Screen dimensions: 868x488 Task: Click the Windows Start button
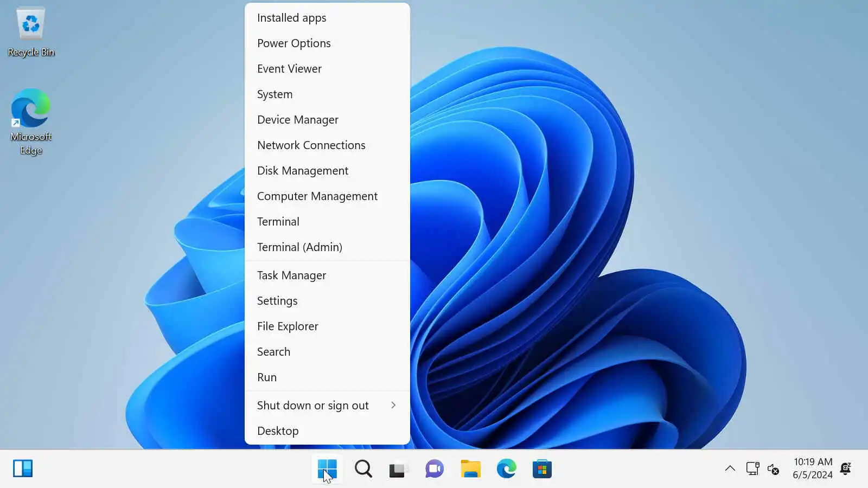(327, 468)
